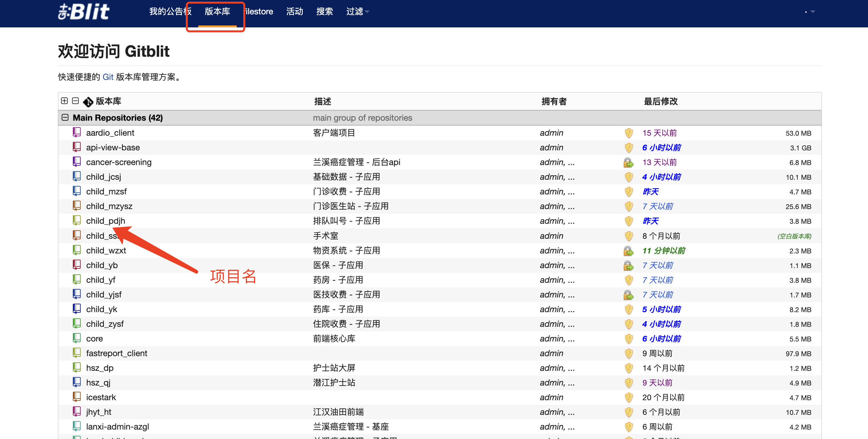868x439 pixels.
Task: Click the shield badge on api-view-base row
Action: (629, 147)
